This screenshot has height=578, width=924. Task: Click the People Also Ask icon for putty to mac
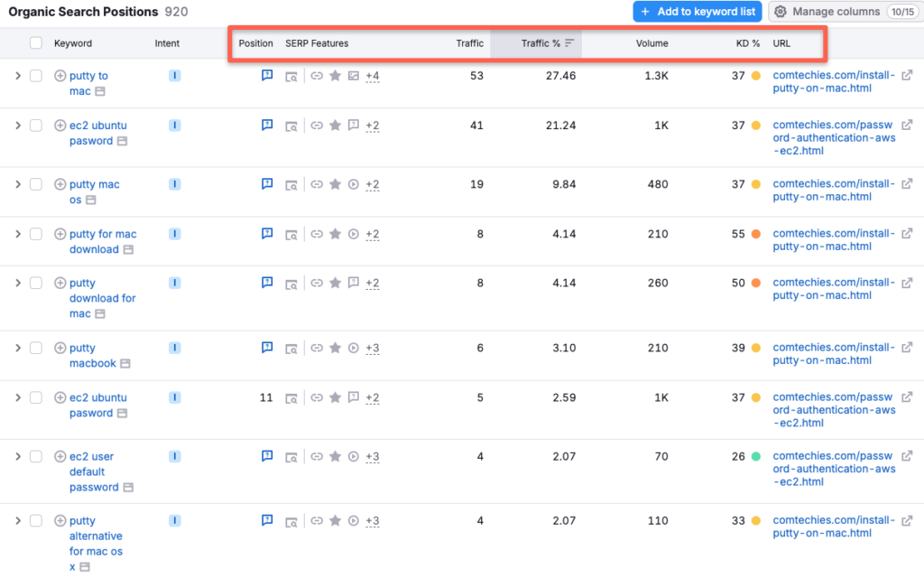tap(267, 76)
